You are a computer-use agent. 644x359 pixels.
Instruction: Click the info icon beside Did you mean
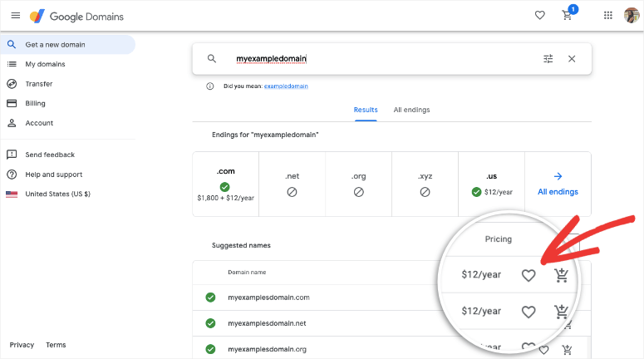210,86
